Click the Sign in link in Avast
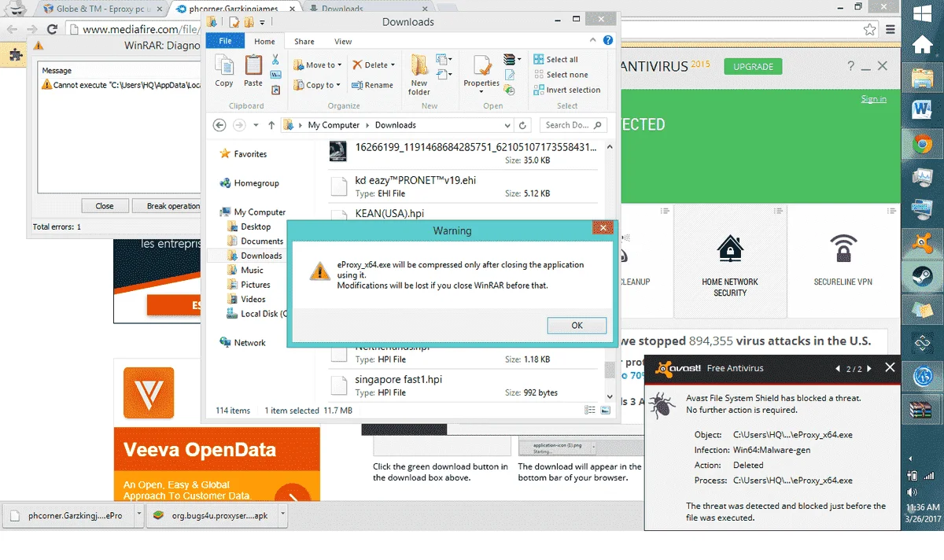 pyautogui.click(x=873, y=99)
